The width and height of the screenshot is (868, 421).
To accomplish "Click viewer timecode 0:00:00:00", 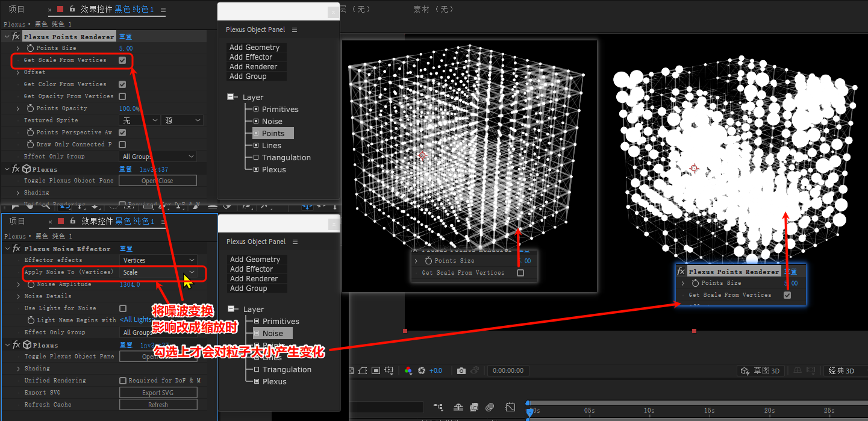I will [508, 370].
